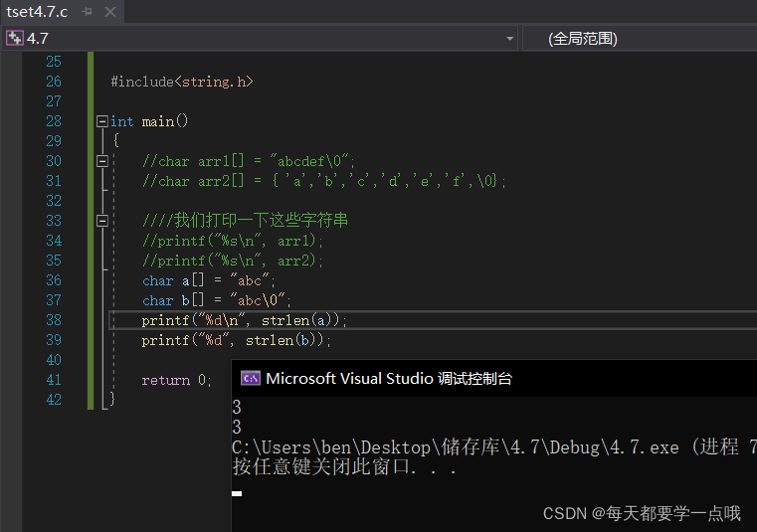The width and height of the screenshot is (757, 532).
Task: Click line number 38 in the margin
Action: tap(53, 320)
